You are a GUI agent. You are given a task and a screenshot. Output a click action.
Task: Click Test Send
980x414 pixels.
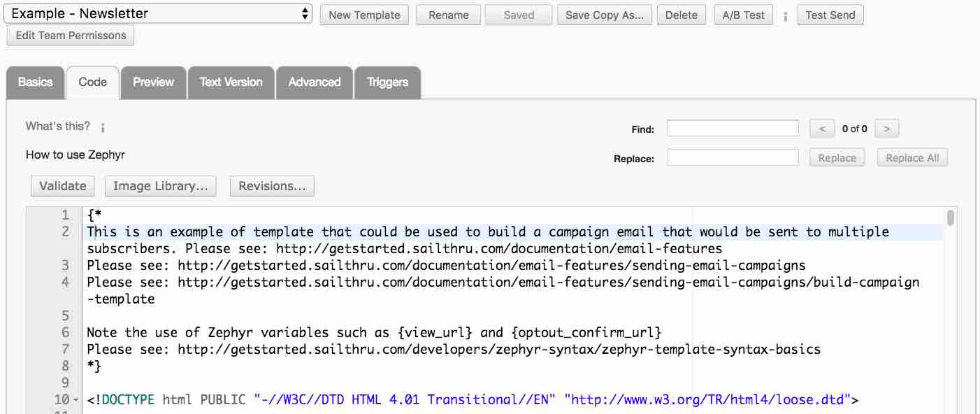[x=830, y=14]
